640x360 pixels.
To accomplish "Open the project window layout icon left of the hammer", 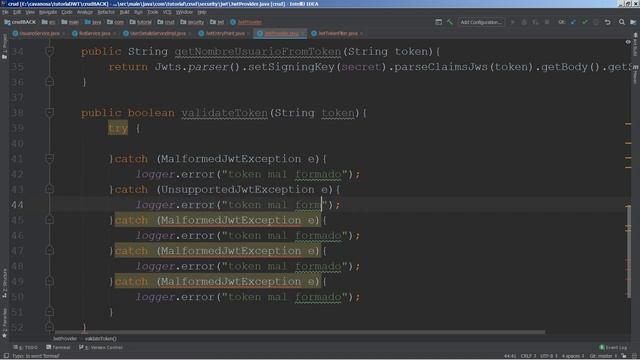I will [438, 22].
